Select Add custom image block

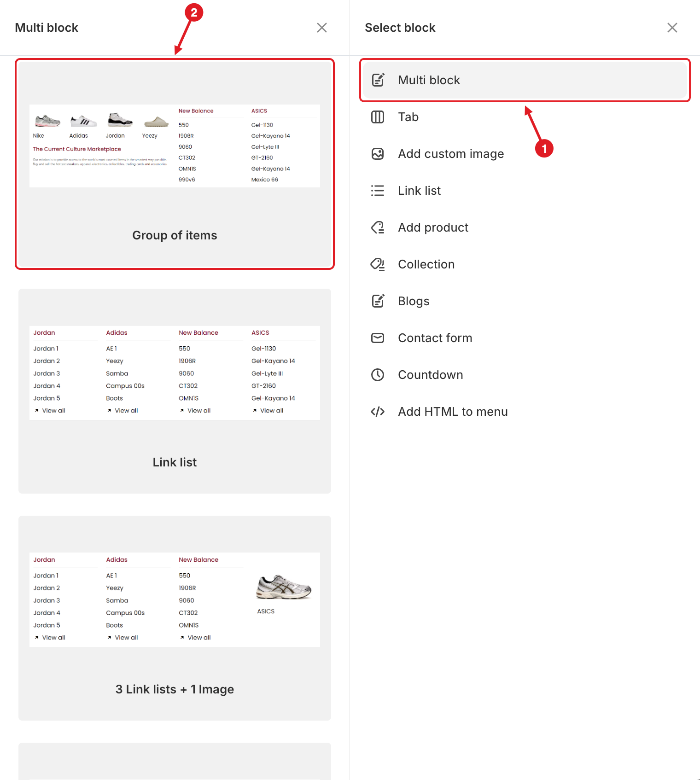click(x=525, y=154)
